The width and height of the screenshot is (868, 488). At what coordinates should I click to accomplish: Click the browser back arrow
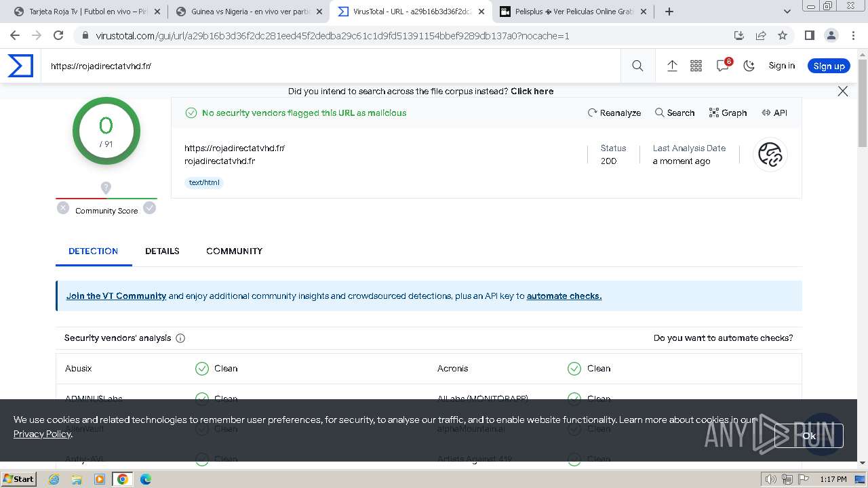[15, 35]
